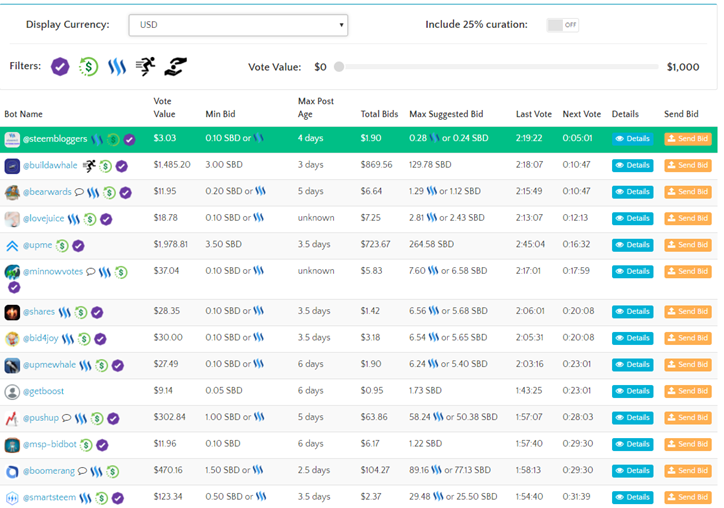Click the @boomerang avatar icon
724x508 pixels.
coord(12,472)
